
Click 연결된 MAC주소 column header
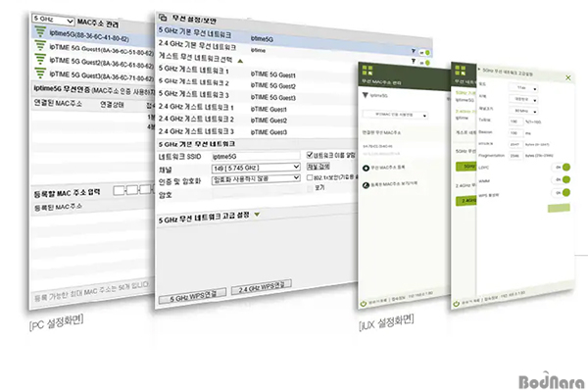pyautogui.click(x=58, y=103)
